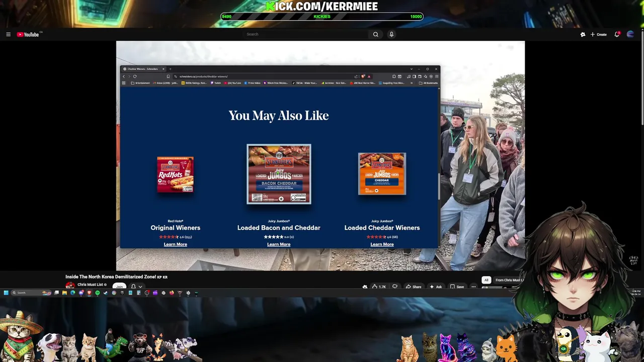Open the IMDb Ratings bookmark
This screenshot has height=362, width=644.
[194, 83]
